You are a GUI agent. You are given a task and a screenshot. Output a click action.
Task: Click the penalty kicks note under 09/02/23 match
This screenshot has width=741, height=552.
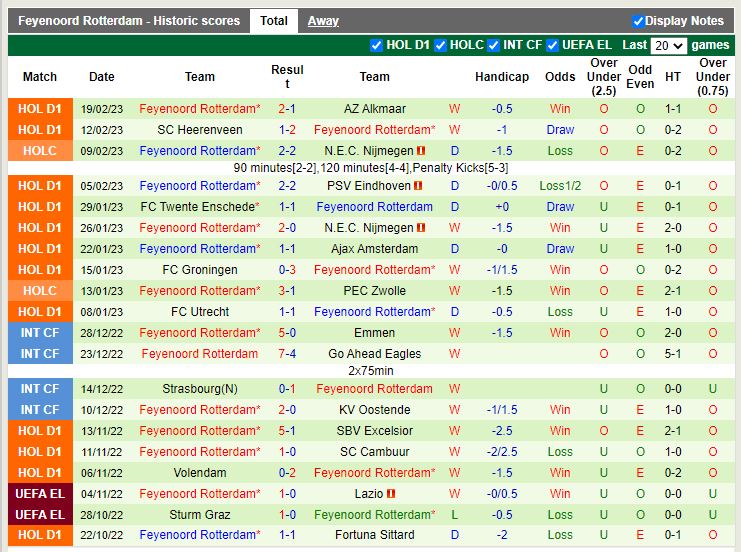tap(371, 168)
